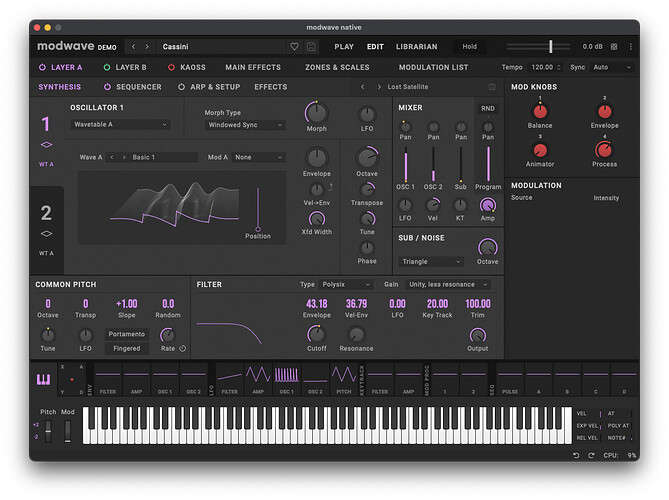Open the MODULATION LIST tab
The image size is (669, 500).
[x=433, y=67]
